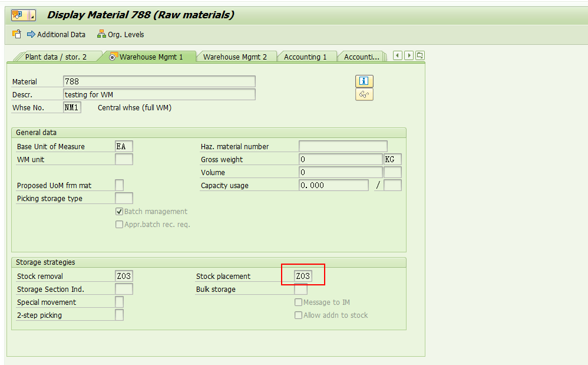The image size is (588, 365).
Task: Open the truncated Accounti... tab
Action: [361, 57]
